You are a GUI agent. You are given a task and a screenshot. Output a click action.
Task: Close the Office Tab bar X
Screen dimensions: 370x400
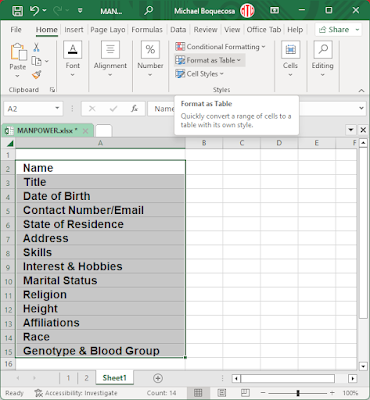363,130
